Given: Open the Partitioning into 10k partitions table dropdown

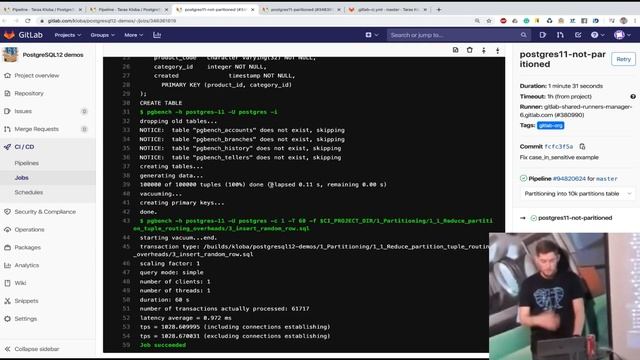Looking at the screenshot, I should point(577,194).
